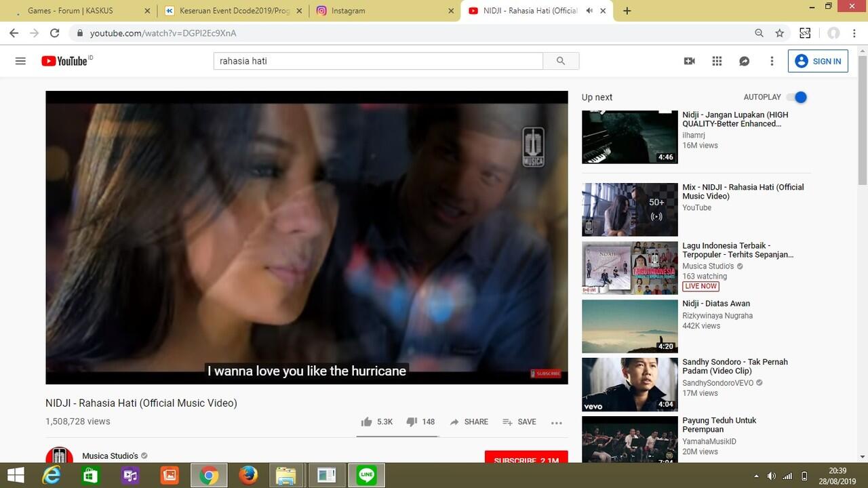The height and width of the screenshot is (488, 868).
Task: Open a new browser tab
Action: pyautogui.click(x=627, y=11)
